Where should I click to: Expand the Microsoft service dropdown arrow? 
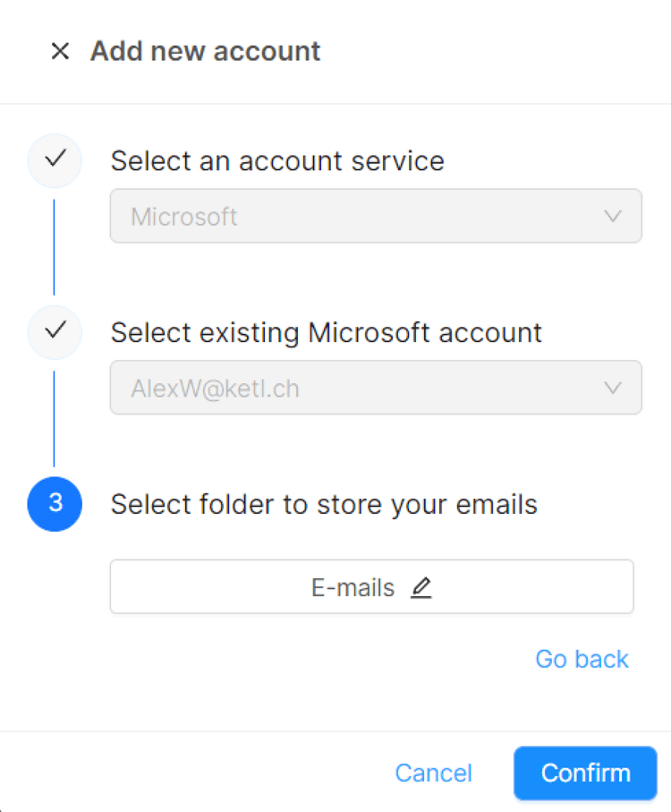613,216
